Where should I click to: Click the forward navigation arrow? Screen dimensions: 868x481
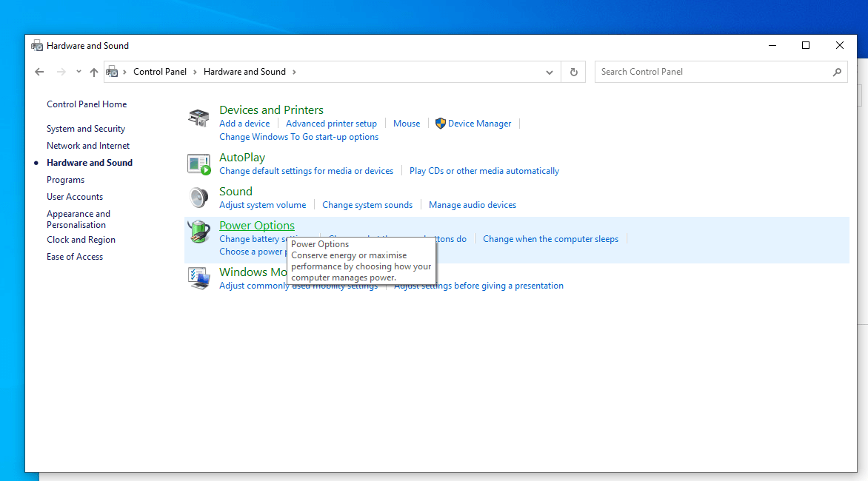[61, 72]
